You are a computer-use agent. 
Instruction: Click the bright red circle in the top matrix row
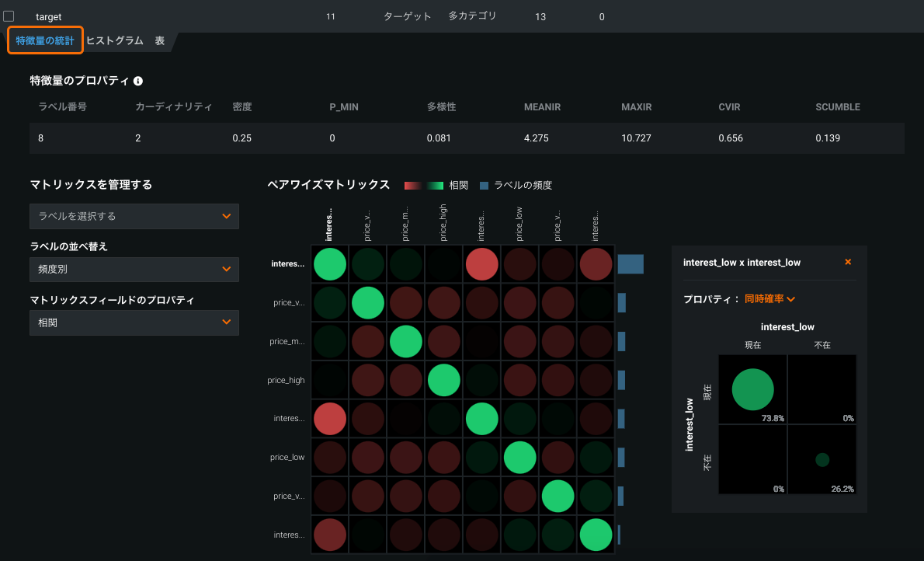click(x=482, y=264)
